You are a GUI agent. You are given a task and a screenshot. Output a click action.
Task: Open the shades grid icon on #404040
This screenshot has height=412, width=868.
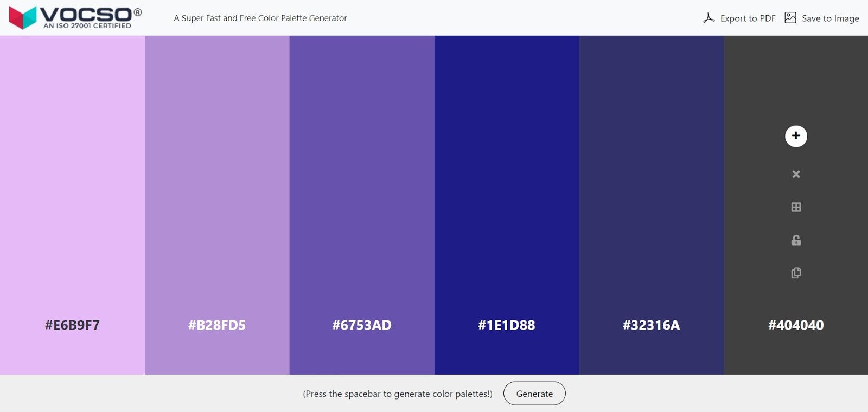[795, 207]
